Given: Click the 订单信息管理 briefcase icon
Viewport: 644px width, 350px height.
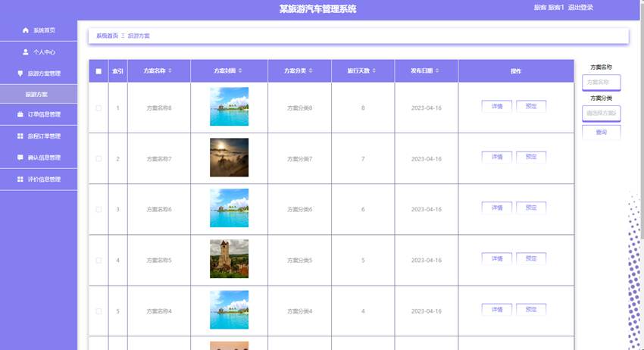Looking at the screenshot, I should [20, 114].
